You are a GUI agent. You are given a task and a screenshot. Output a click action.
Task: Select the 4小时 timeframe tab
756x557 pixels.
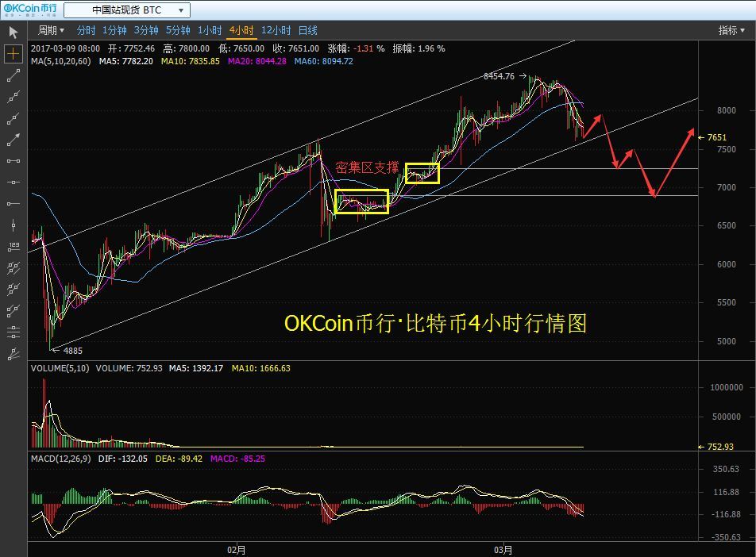[241, 30]
